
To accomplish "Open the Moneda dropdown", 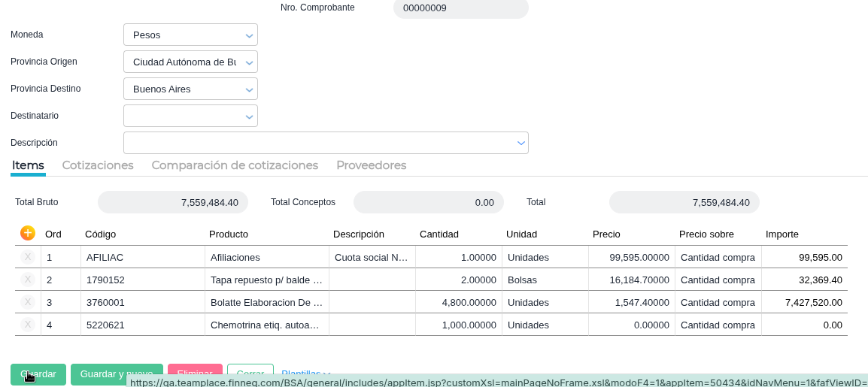I will [249, 35].
